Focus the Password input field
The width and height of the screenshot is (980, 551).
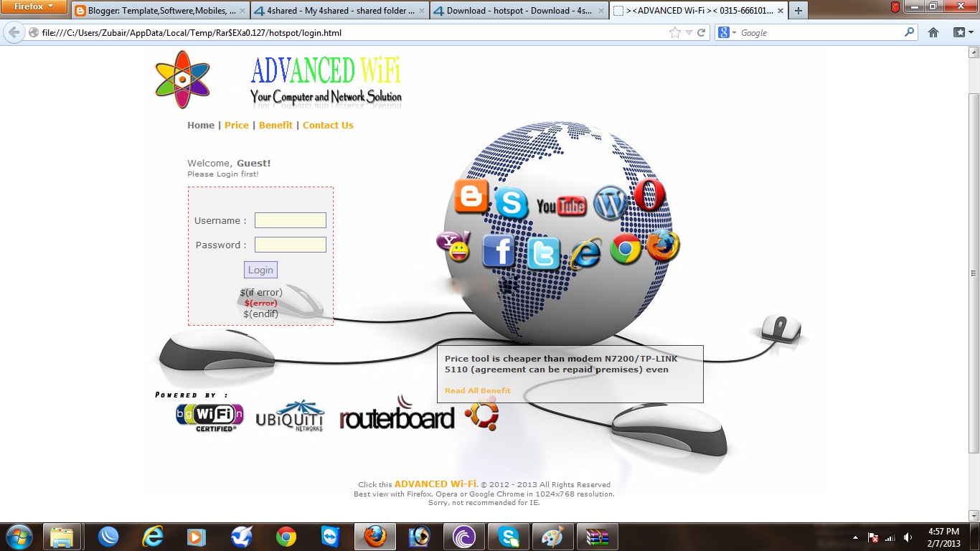(291, 245)
